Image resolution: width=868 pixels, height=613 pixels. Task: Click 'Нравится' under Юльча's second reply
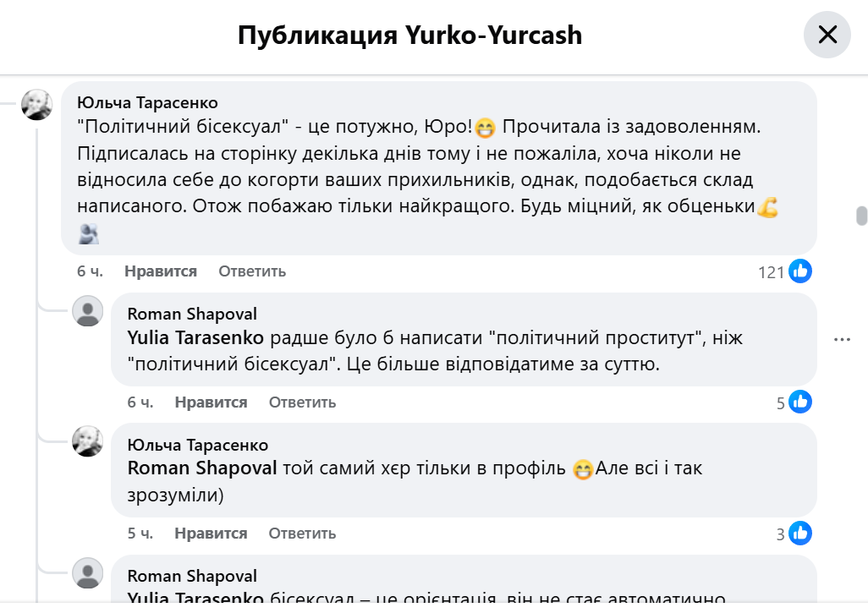(x=211, y=534)
